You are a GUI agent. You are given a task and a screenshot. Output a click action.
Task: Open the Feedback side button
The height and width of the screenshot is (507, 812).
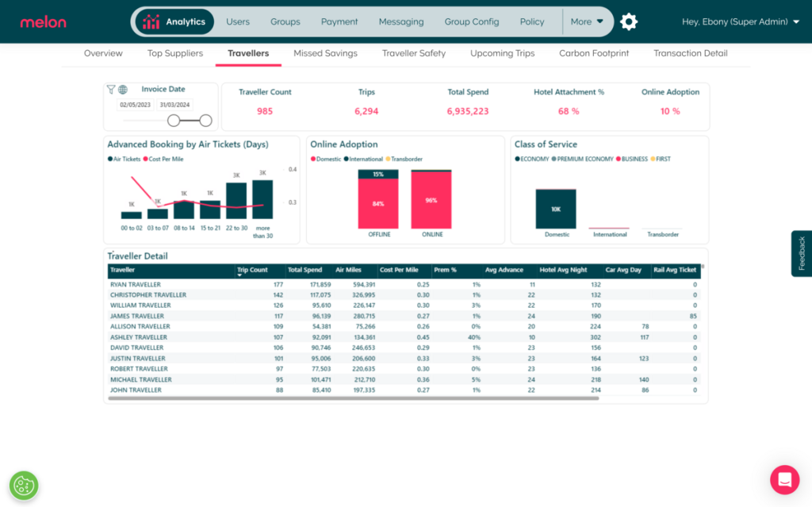coord(802,254)
